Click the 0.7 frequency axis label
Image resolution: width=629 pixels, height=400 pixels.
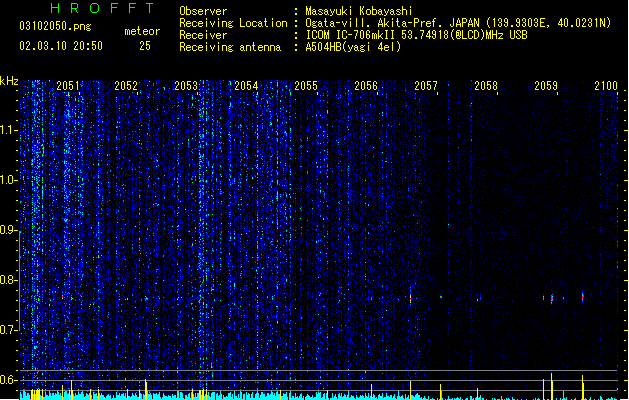(x=7, y=330)
